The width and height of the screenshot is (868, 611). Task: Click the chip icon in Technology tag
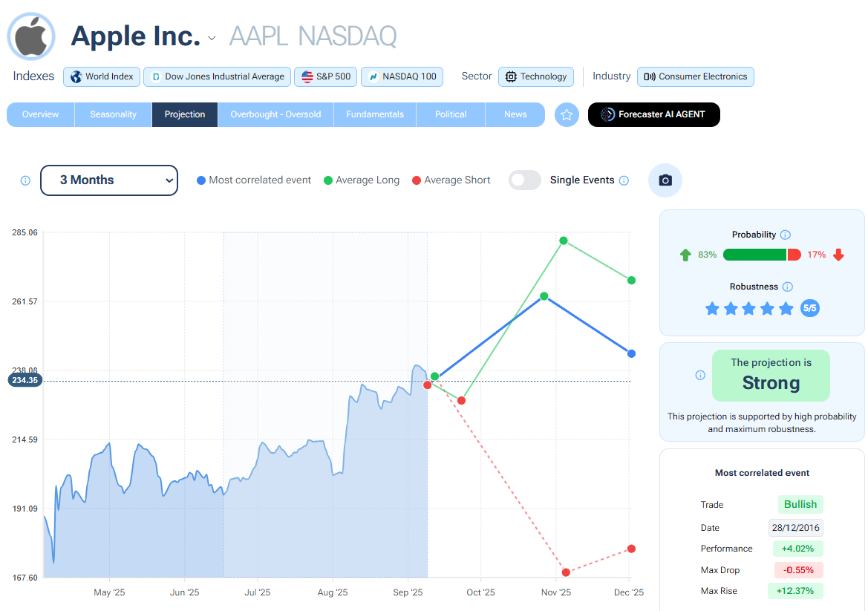[511, 76]
